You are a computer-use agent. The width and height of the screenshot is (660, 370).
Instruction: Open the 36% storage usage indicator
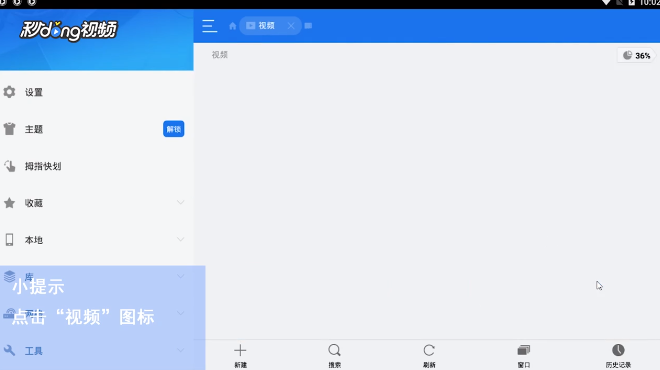pyautogui.click(x=636, y=56)
